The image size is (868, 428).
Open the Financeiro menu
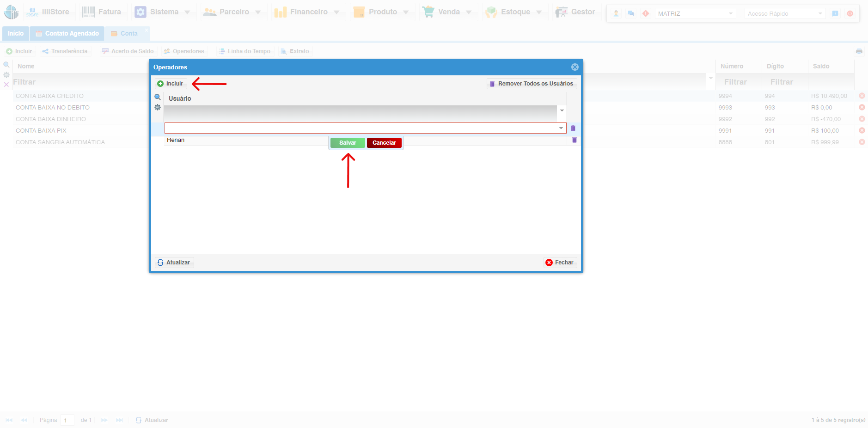pyautogui.click(x=308, y=12)
